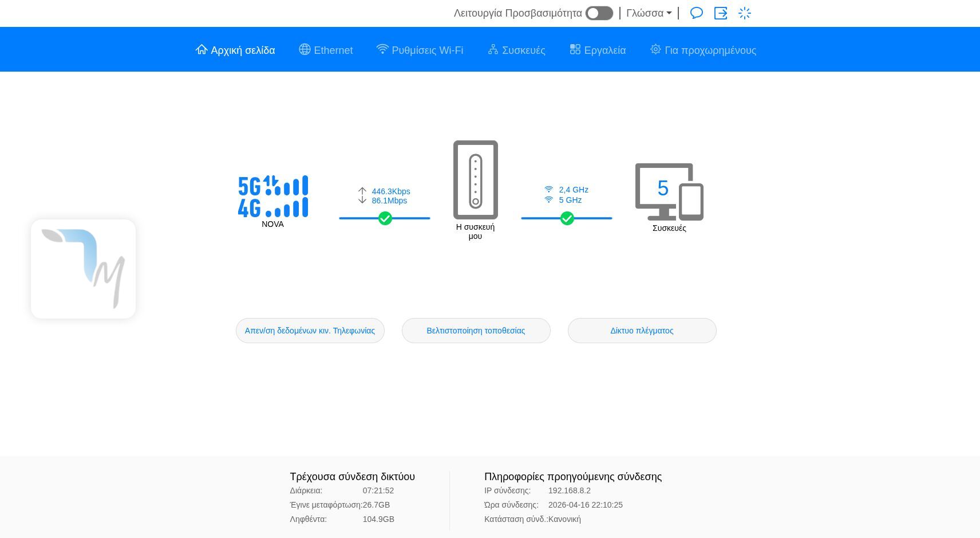Go to Συσκευές in navigation bar
This screenshot has width=980, height=538.
coord(516,50)
